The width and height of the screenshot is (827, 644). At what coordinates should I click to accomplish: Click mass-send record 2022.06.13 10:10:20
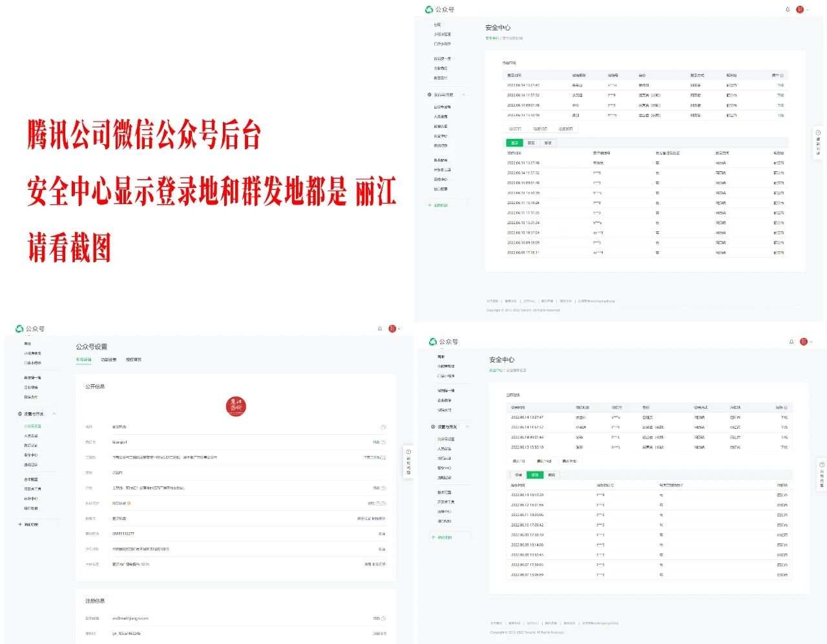coord(650,495)
